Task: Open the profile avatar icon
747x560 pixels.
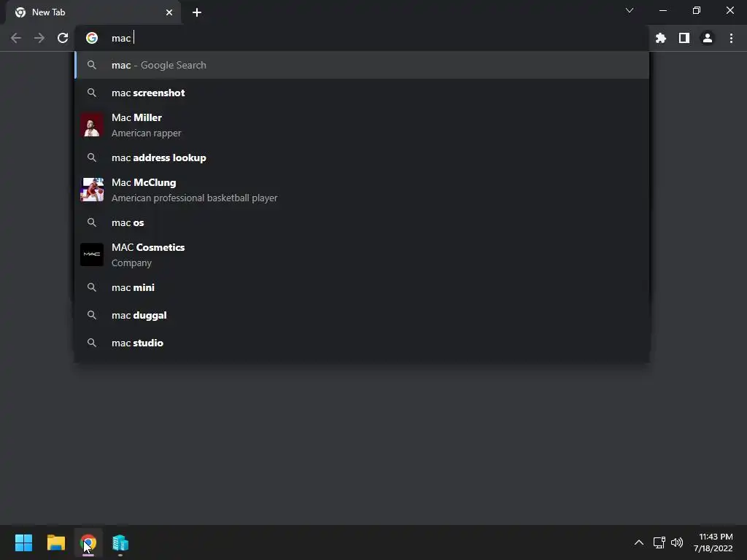Action: pyautogui.click(x=708, y=38)
